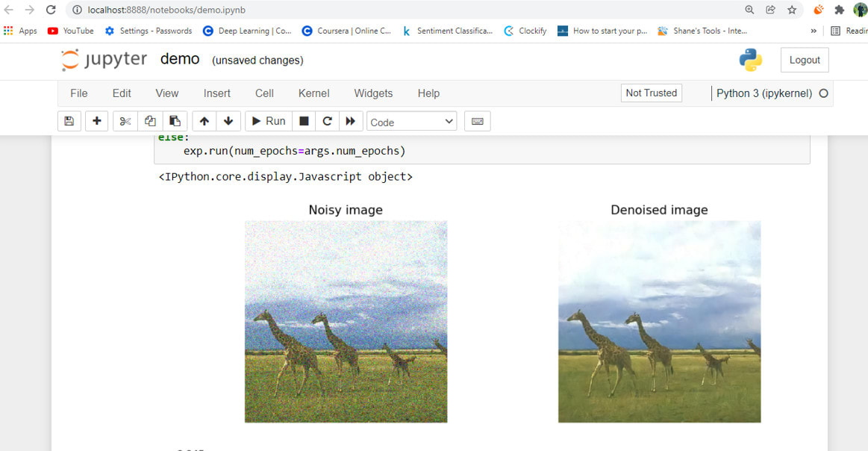
Task: Insert a cell below with the plus icon
Action: [97, 122]
